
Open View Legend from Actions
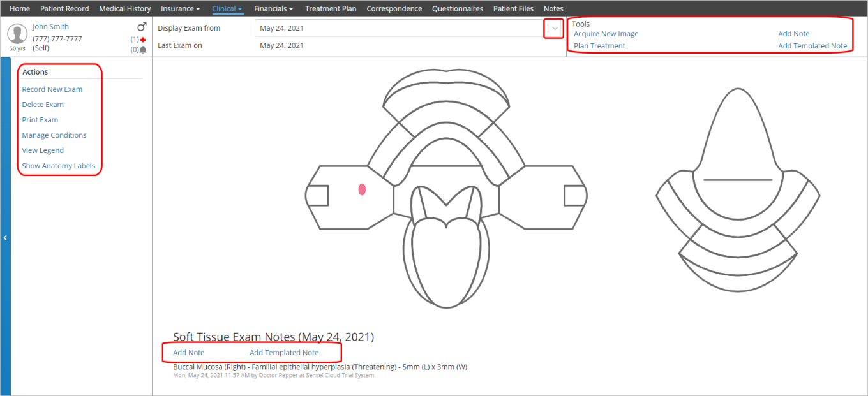43,150
